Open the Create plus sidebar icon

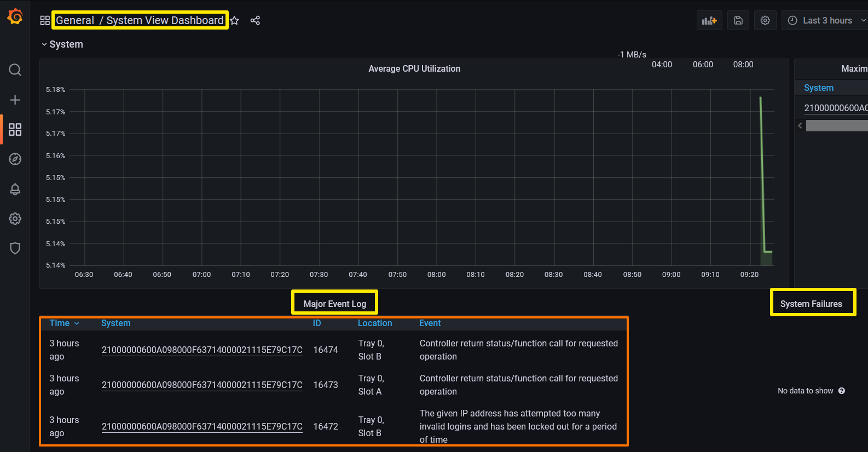15,100
